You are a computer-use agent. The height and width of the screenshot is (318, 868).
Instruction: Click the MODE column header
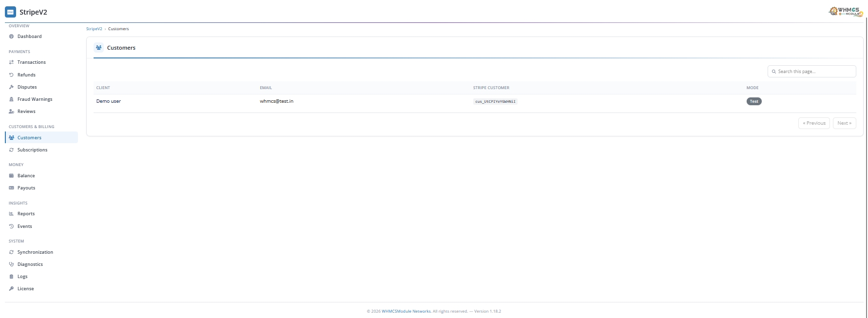click(752, 88)
